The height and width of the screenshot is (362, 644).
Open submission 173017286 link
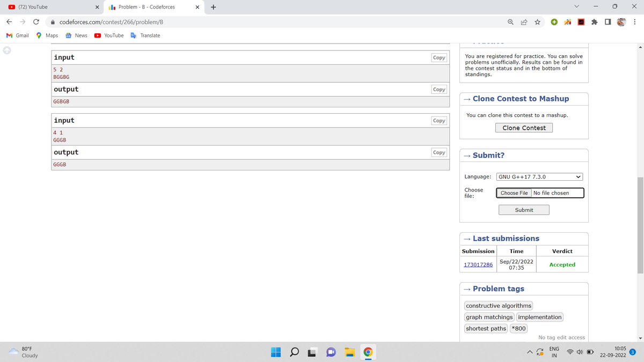pyautogui.click(x=478, y=265)
